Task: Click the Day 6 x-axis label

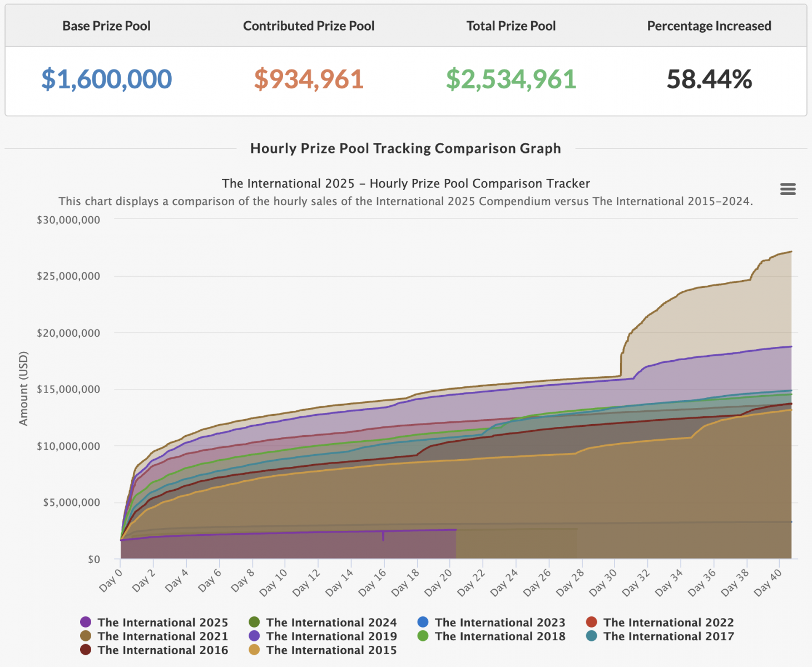Action: (x=210, y=580)
